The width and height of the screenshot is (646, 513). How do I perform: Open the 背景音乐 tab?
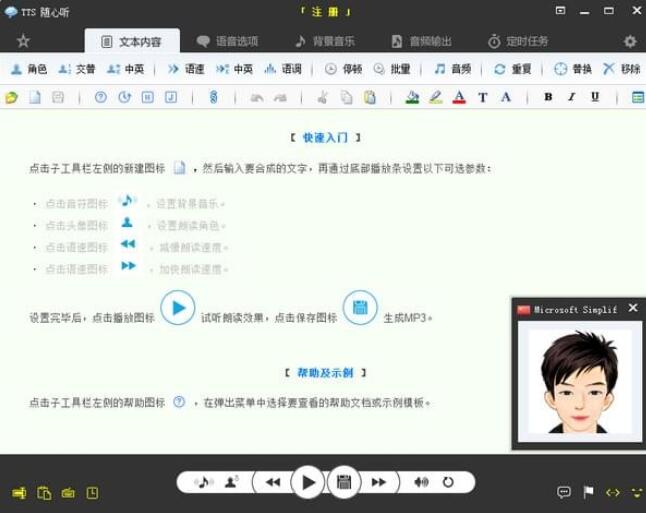pos(324,41)
